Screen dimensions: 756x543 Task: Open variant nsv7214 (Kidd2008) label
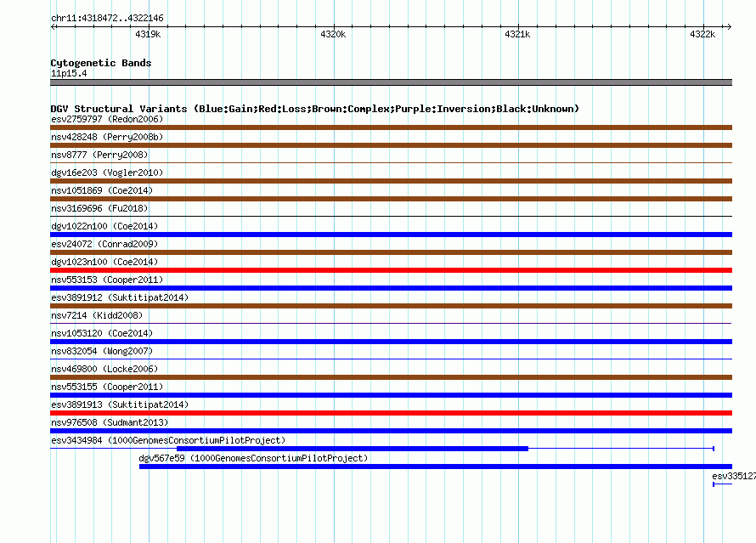97,315
